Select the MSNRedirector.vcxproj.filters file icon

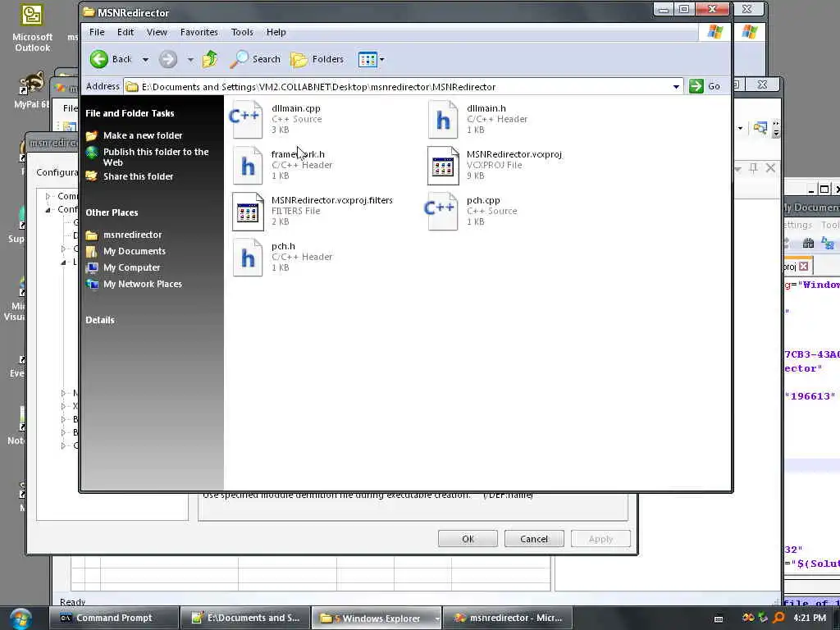[248, 211]
